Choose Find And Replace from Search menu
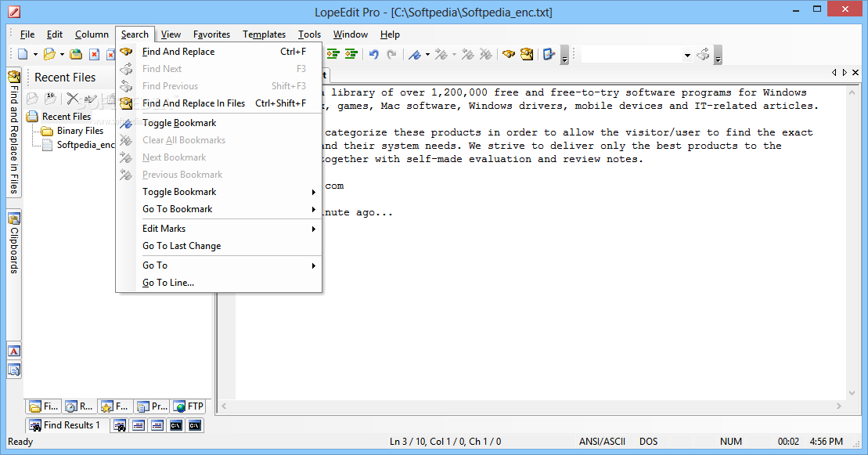This screenshot has width=868, height=455. pos(219,52)
